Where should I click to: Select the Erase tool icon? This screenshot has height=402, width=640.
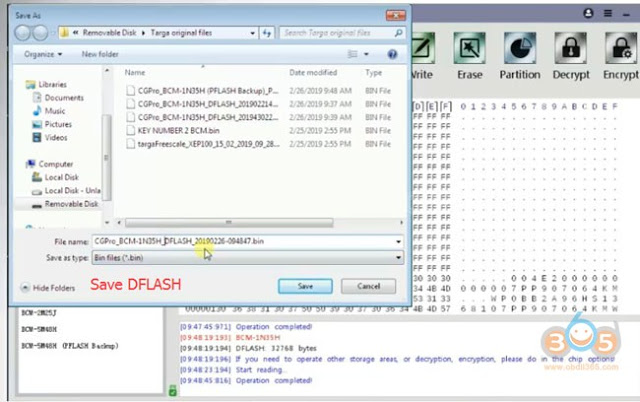[x=469, y=48]
